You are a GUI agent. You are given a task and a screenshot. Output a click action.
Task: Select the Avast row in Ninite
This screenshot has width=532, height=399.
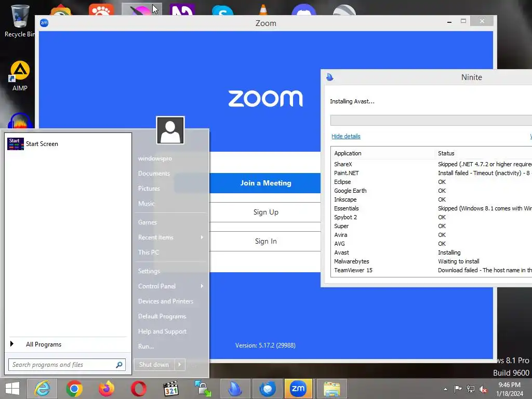pyautogui.click(x=431, y=252)
